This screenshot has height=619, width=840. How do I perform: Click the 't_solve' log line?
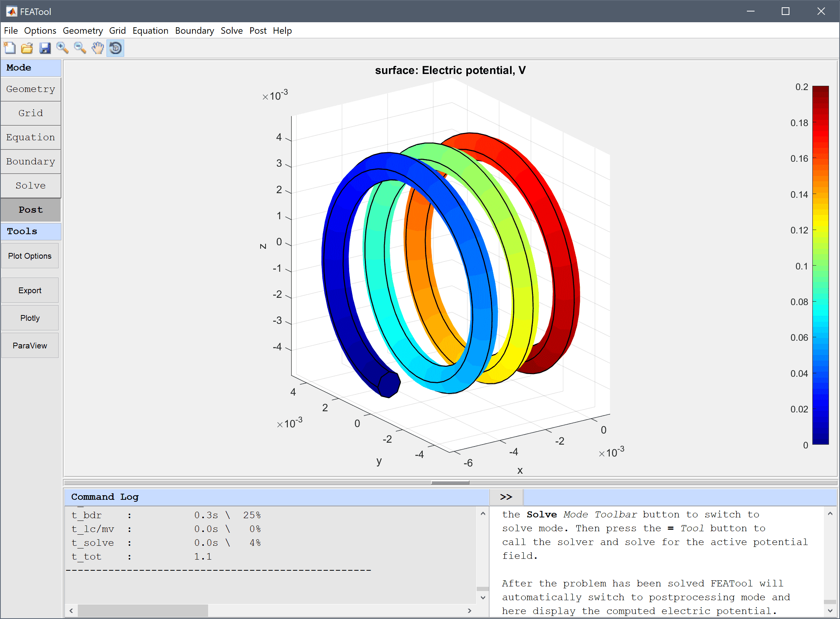click(166, 543)
